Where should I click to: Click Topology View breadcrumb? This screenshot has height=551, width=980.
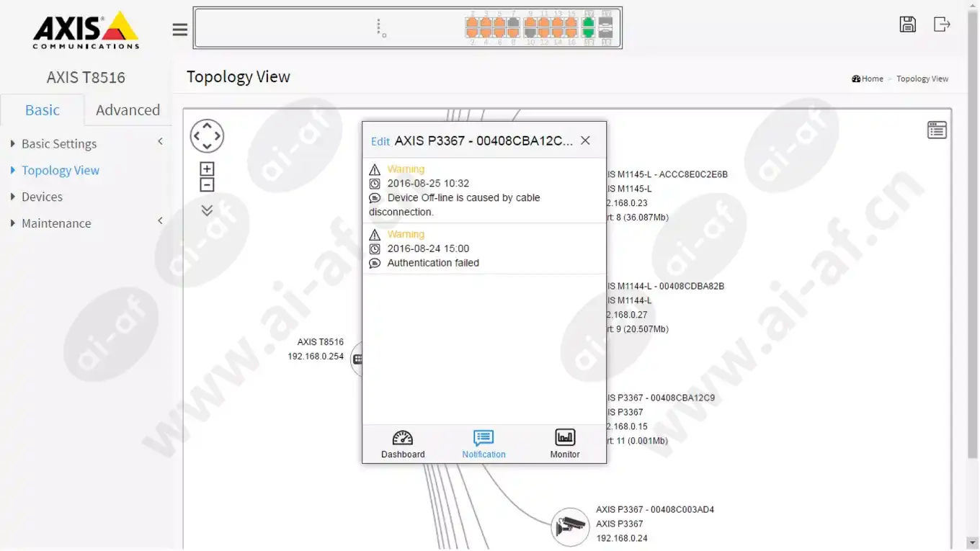pyautogui.click(x=922, y=79)
